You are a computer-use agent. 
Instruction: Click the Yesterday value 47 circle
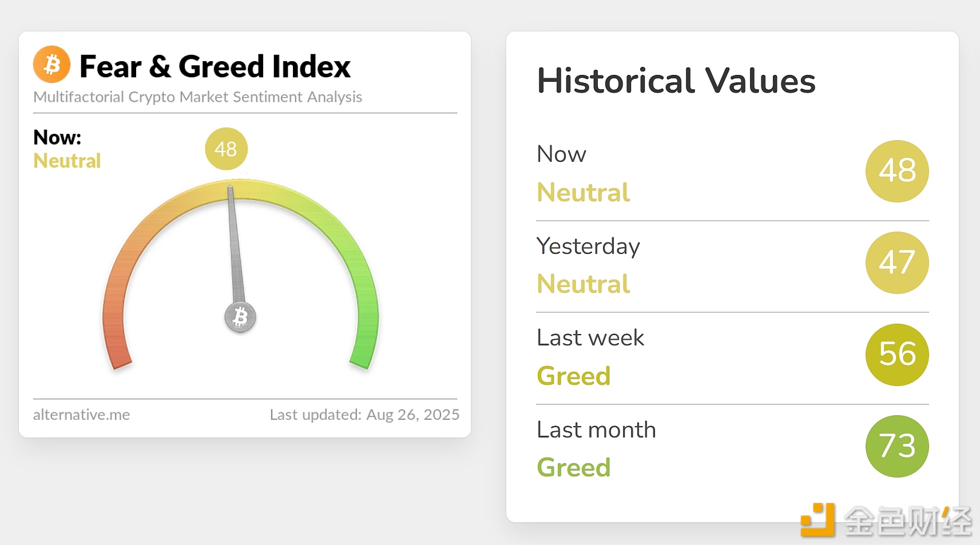point(896,262)
